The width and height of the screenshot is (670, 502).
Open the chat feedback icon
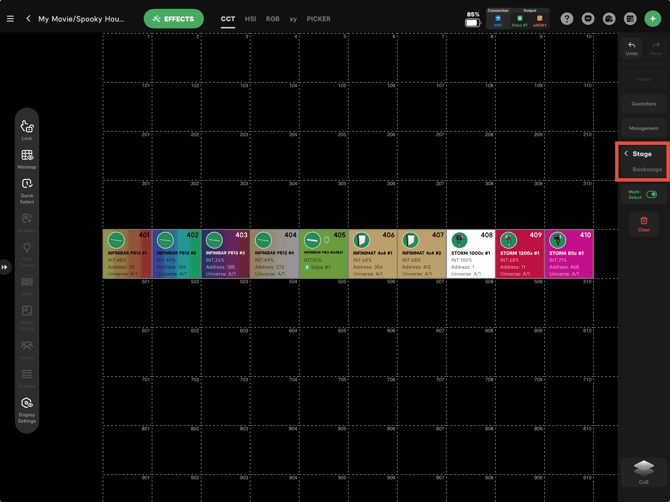pos(588,19)
